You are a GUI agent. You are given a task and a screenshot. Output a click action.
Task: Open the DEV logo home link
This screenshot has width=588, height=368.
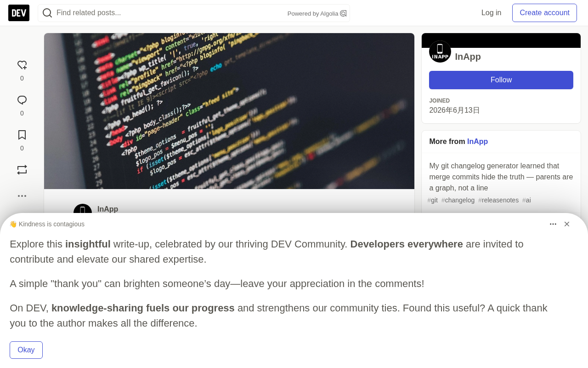19,13
